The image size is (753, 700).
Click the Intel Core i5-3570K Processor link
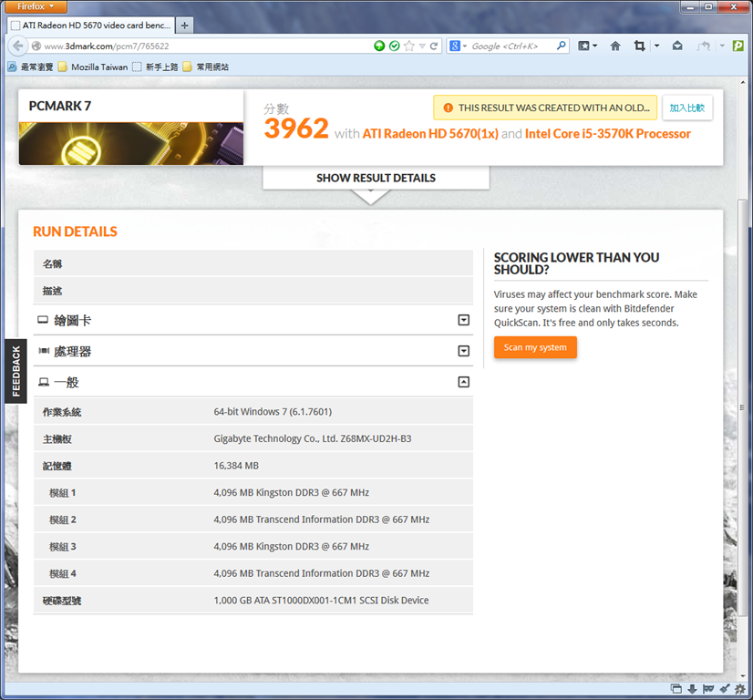tap(608, 133)
